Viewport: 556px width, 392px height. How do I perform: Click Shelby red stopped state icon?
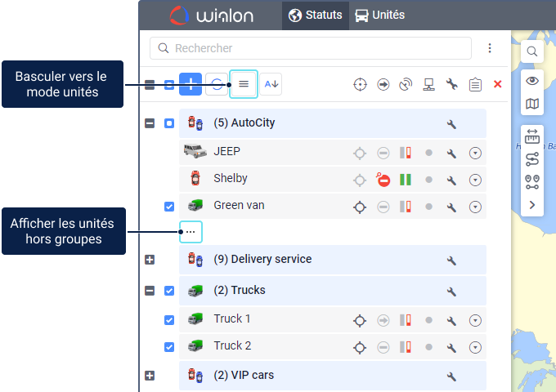pyautogui.click(x=383, y=180)
